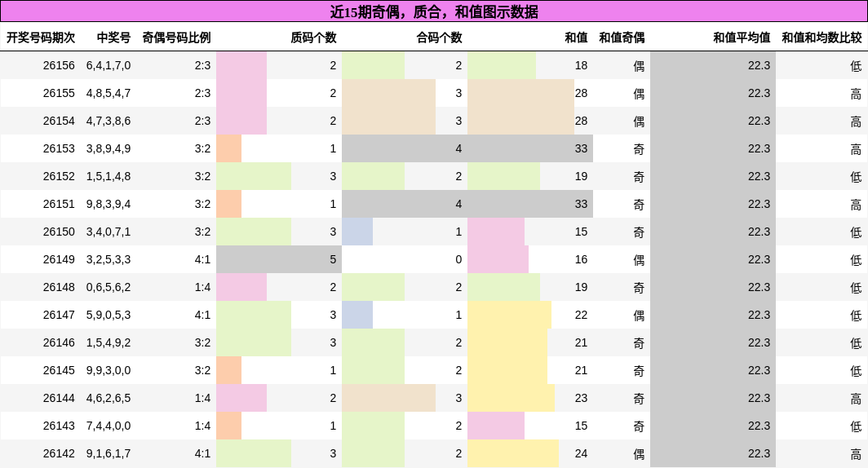Click draw number 26152
868x468 pixels.
click(59, 176)
